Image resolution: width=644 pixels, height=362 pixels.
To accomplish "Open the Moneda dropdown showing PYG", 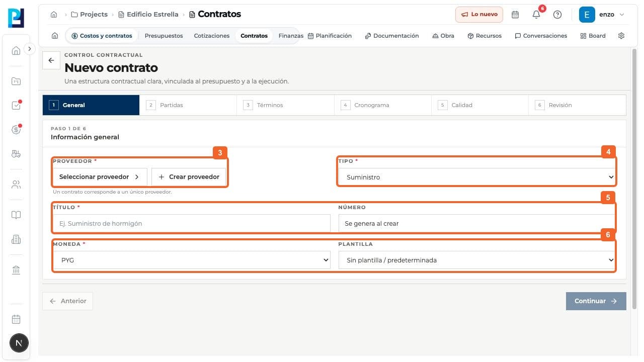I will 192,260.
